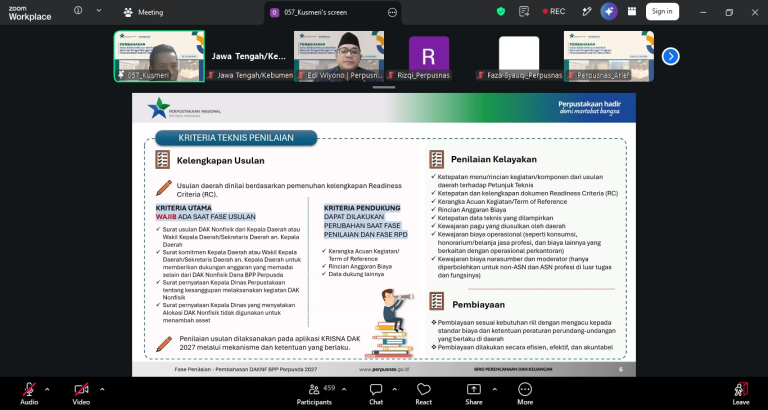Click the REC recording indicator
Viewport: 768px width, 410px height.
(x=553, y=11)
